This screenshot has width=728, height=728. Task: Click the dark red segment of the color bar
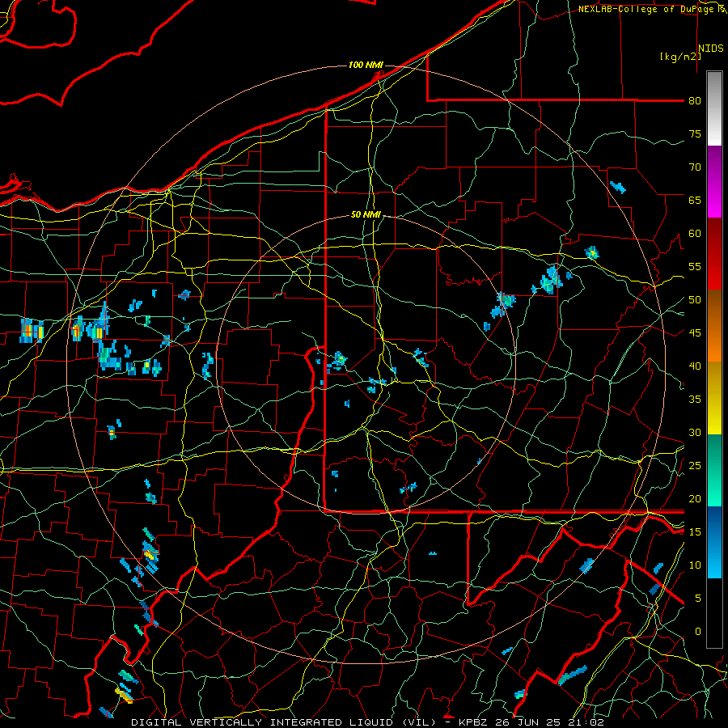[714, 253]
